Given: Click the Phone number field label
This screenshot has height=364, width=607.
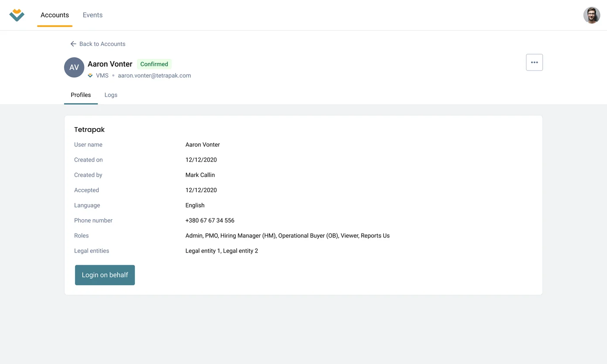Looking at the screenshot, I should coord(93,221).
